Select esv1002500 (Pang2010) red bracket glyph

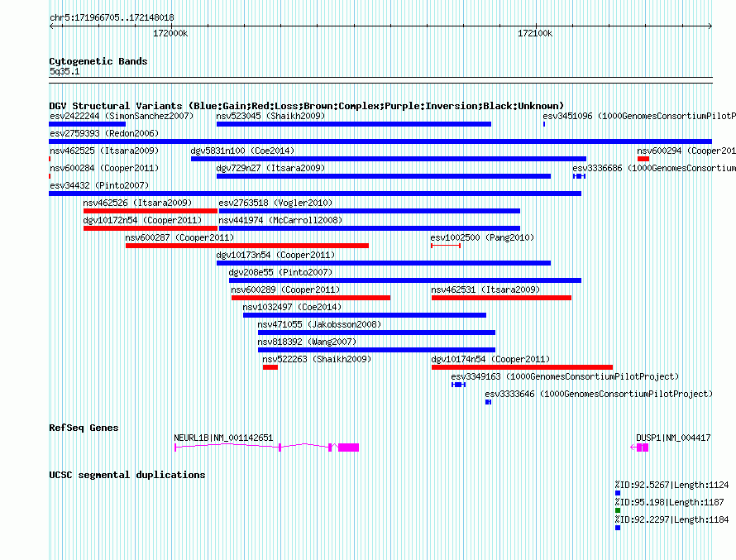pyautogui.click(x=446, y=246)
